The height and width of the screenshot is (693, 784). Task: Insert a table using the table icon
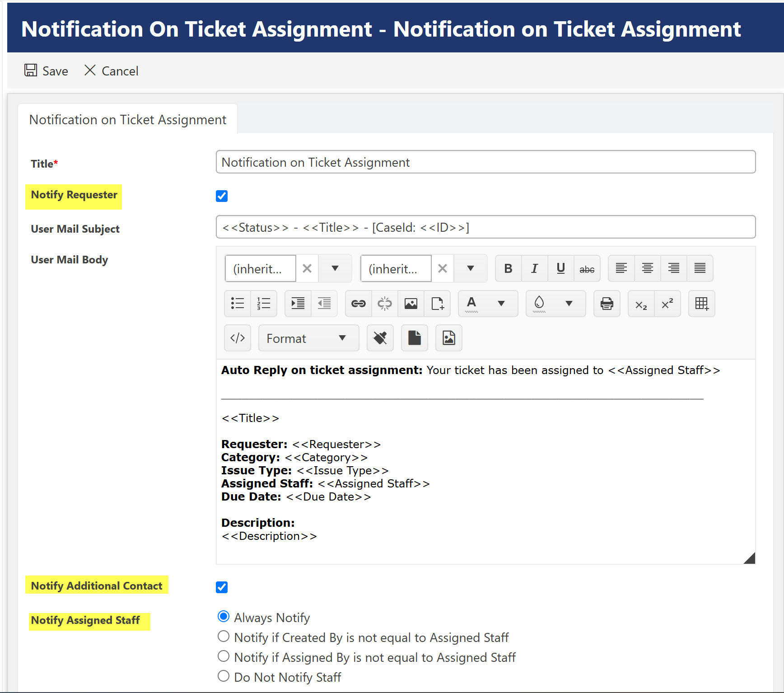pos(701,304)
